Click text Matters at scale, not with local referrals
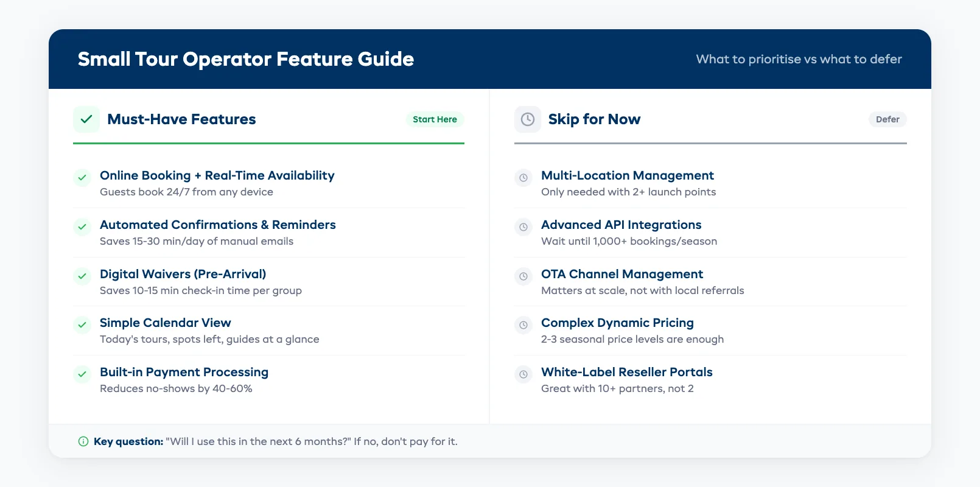980x487 pixels. pos(643,290)
